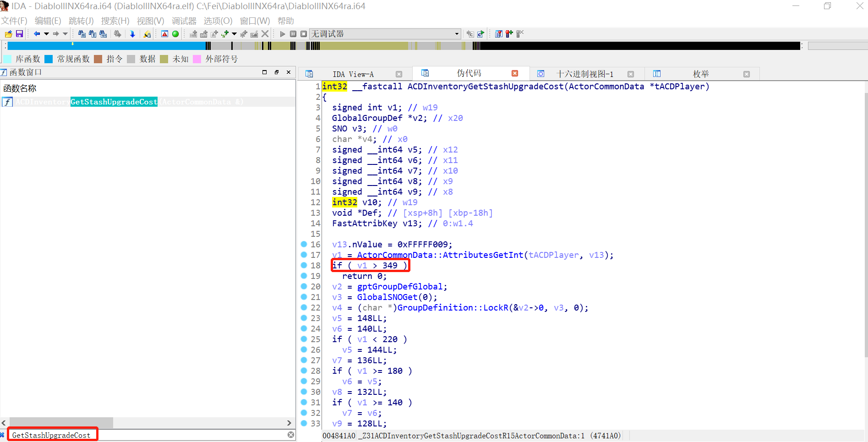Open the 文件(F) menu

coord(14,21)
